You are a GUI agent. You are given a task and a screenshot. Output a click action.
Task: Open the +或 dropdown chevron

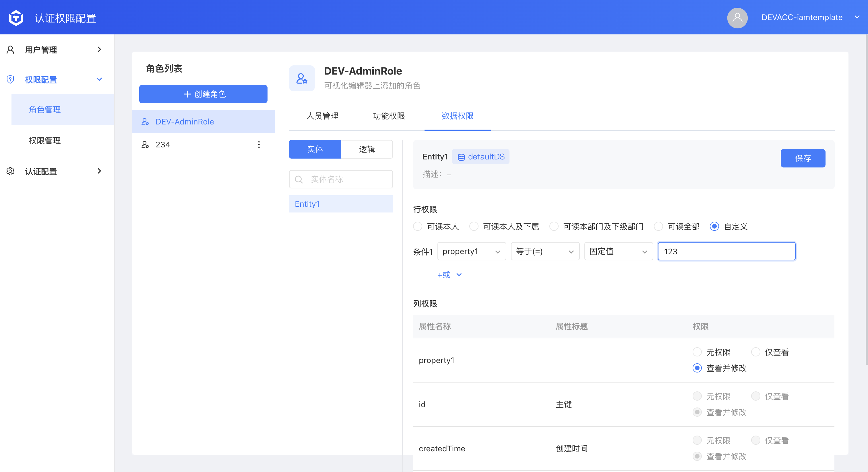click(x=459, y=275)
